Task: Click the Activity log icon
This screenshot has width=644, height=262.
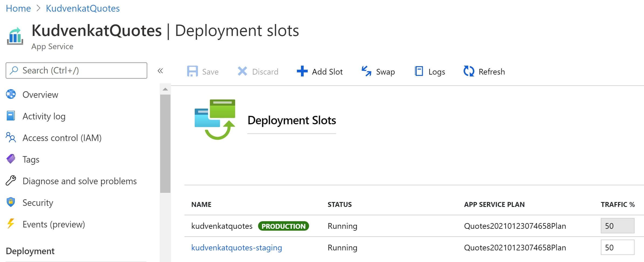Action: point(11,116)
